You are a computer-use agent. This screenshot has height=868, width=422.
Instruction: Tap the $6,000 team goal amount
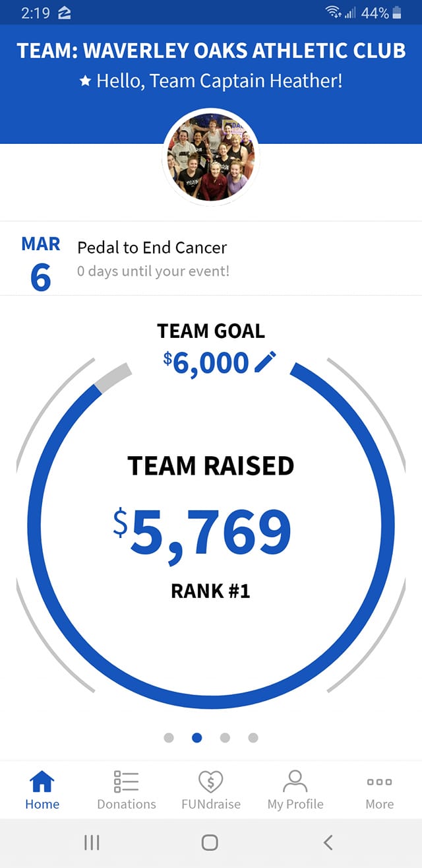tap(206, 362)
